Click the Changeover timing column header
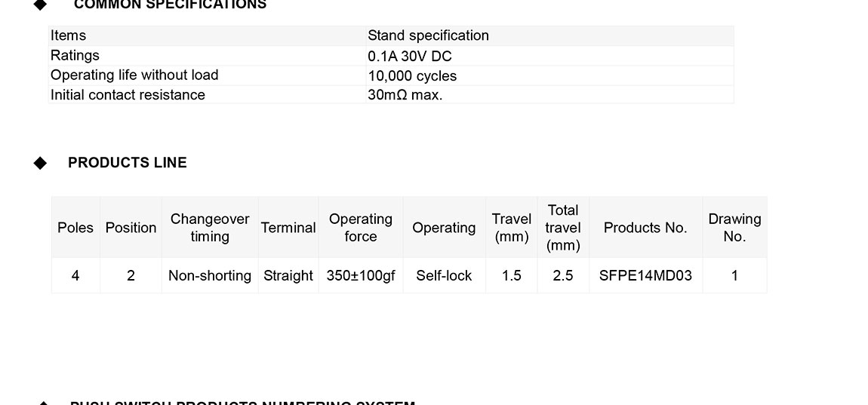This screenshot has width=868, height=405. 210,228
